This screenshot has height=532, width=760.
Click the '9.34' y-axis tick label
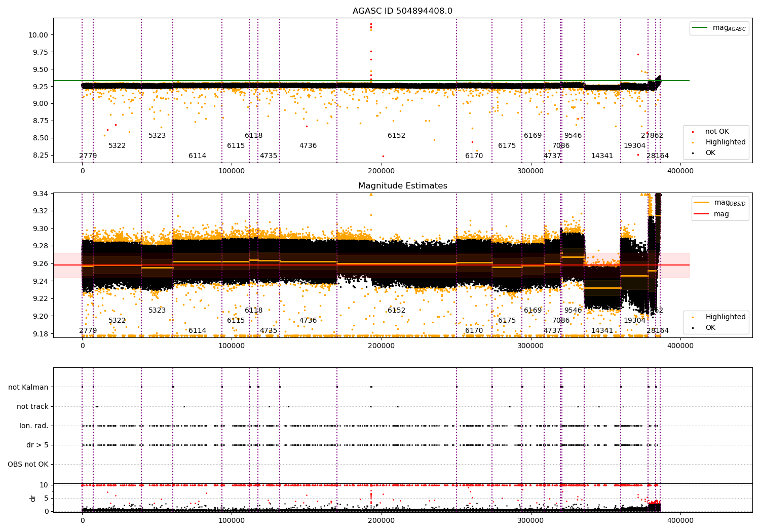41,194
